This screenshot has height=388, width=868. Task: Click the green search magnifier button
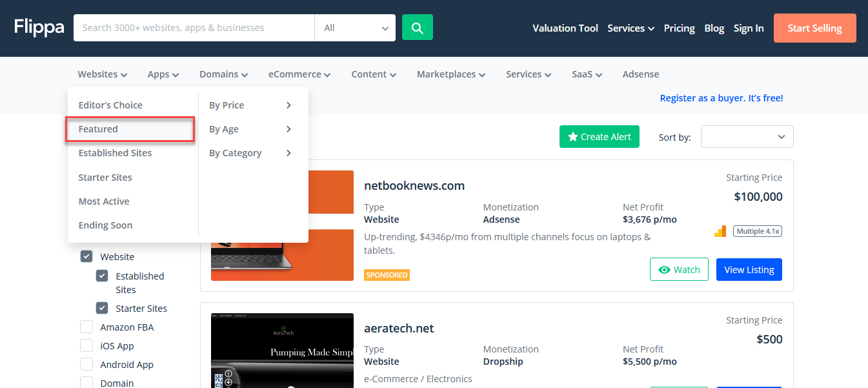coord(417,28)
